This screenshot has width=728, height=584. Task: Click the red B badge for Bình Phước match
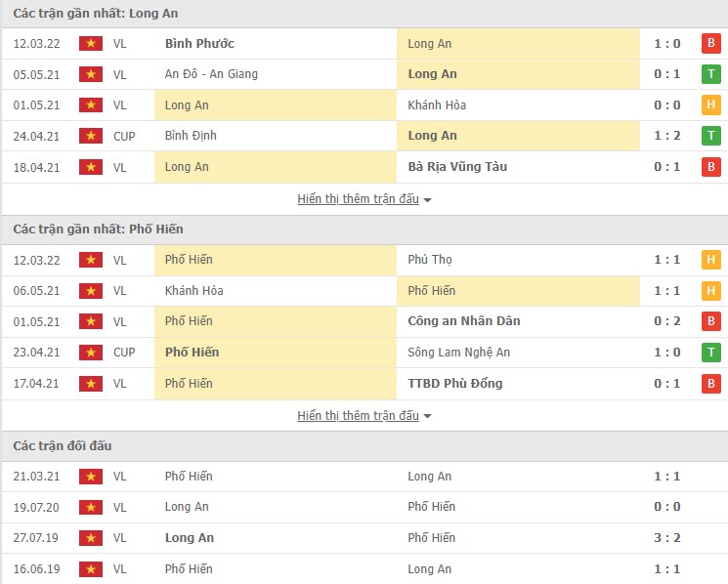pyautogui.click(x=710, y=43)
